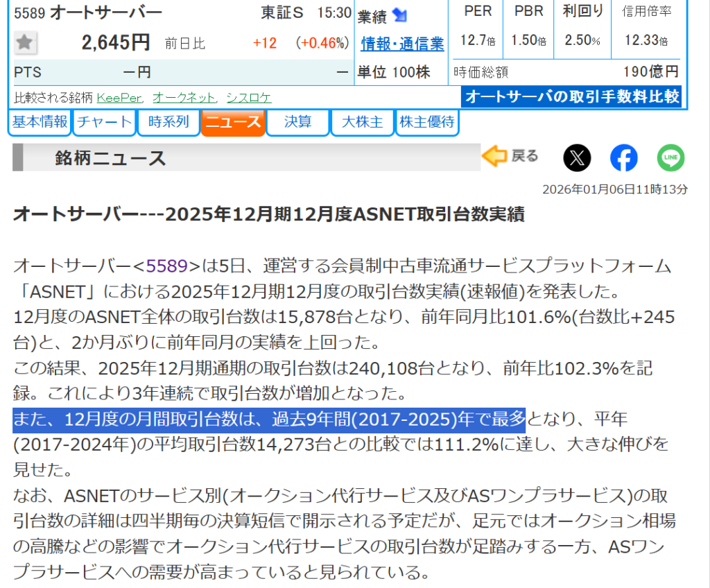Share the article via LINE
The image size is (710, 588).
pyautogui.click(x=670, y=158)
